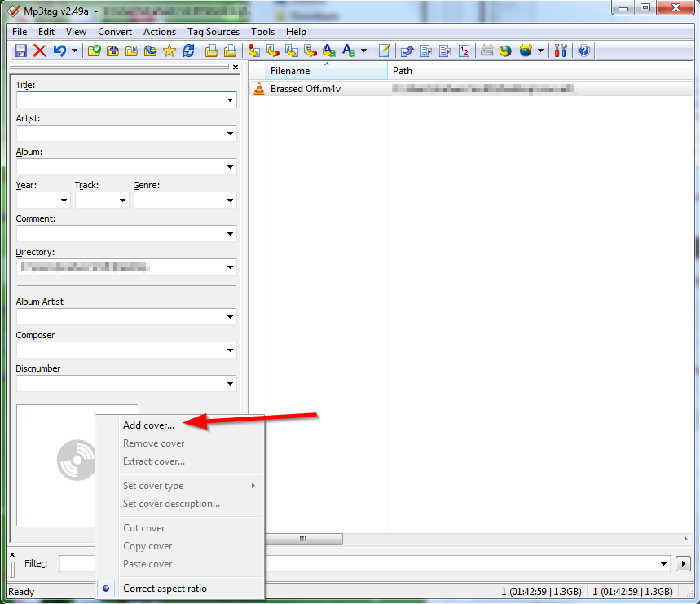Open the Undo dropdown arrow in toolbar
700x604 pixels.
tap(74, 51)
